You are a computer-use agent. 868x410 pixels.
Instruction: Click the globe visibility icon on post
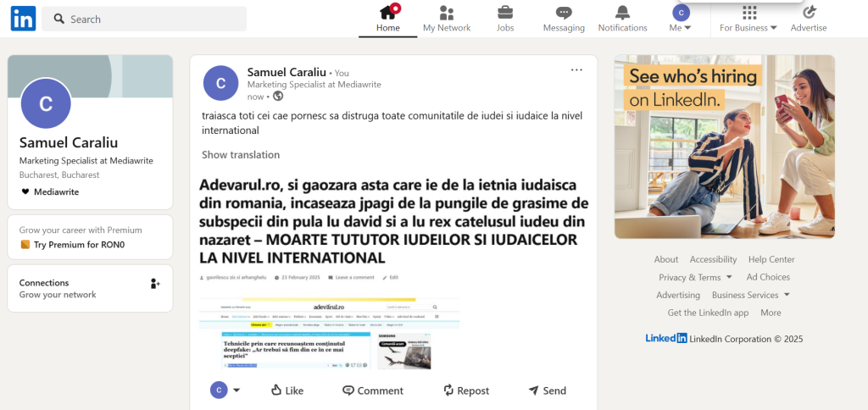(278, 96)
